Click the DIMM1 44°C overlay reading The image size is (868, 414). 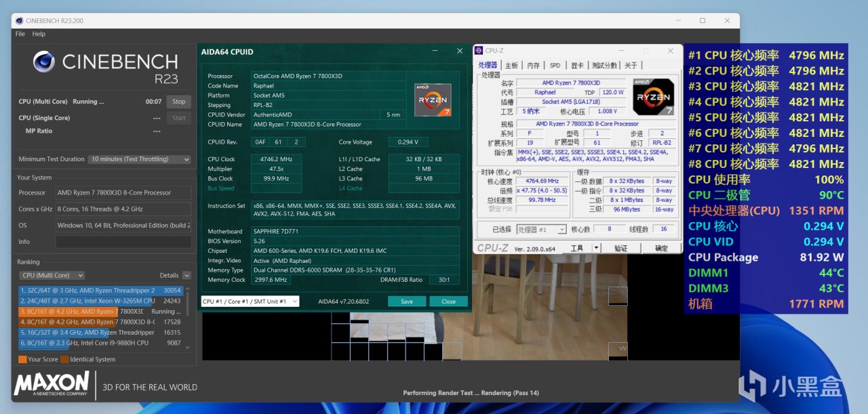[x=766, y=273]
